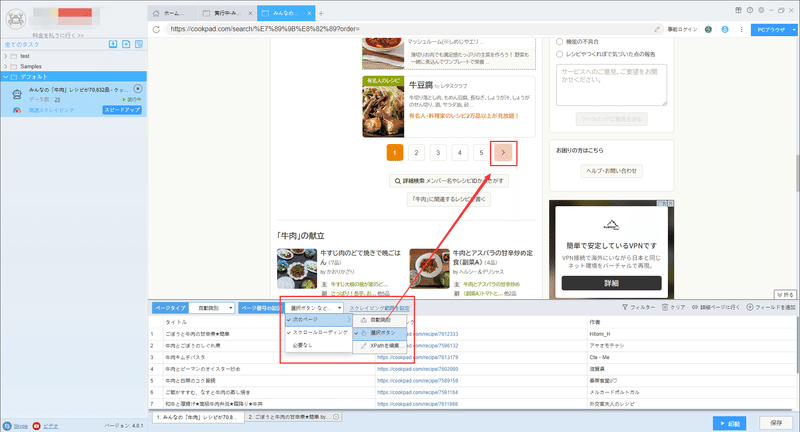The height and width of the screenshot is (432, 800).
Task: Open the gift icon in the title bar
Action: 738,10
